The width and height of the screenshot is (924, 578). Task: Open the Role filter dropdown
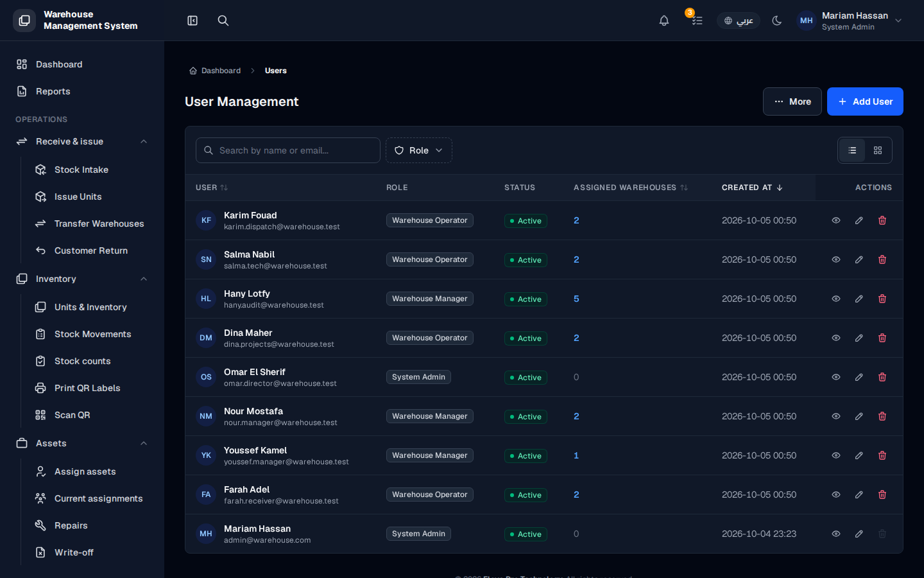(419, 150)
